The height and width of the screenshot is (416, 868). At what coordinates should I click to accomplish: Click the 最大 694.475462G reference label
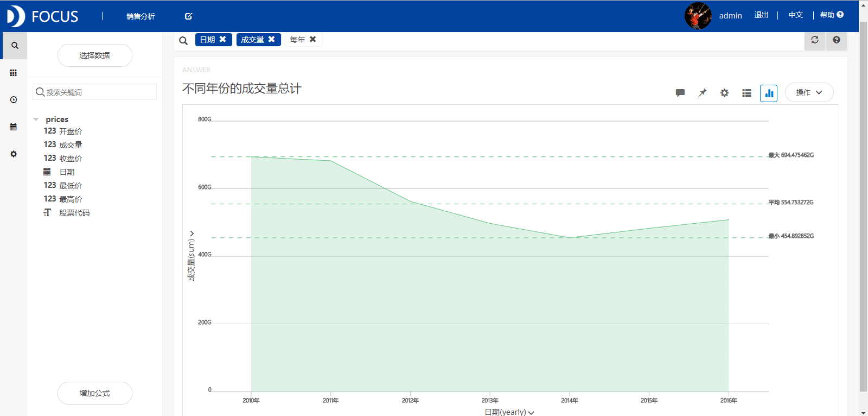[791, 155]
